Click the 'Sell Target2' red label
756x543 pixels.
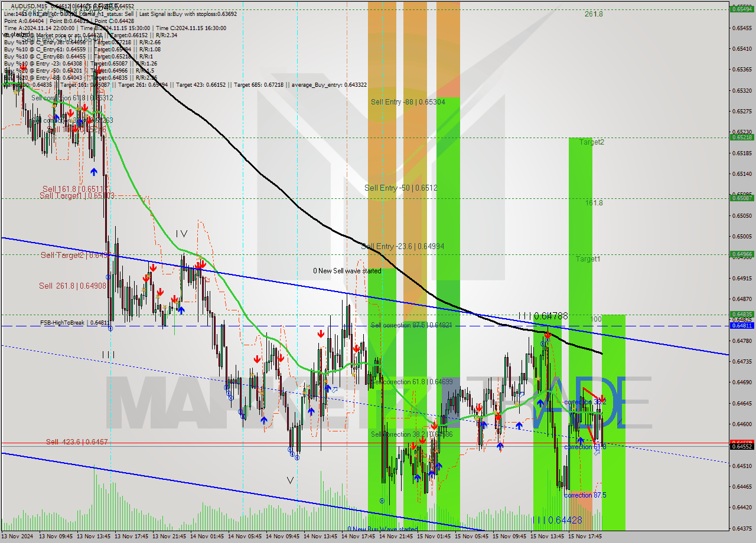[x=76, y=255]
